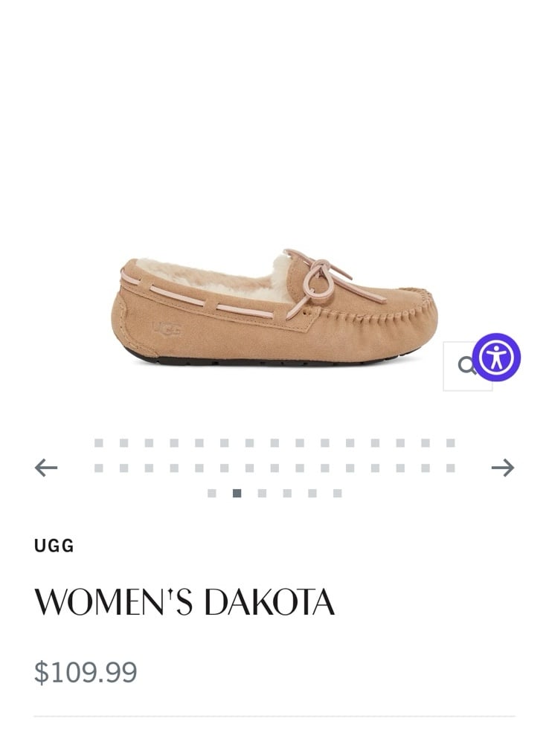
Task: Open the accessibility options widget
Action: [496, 358]
